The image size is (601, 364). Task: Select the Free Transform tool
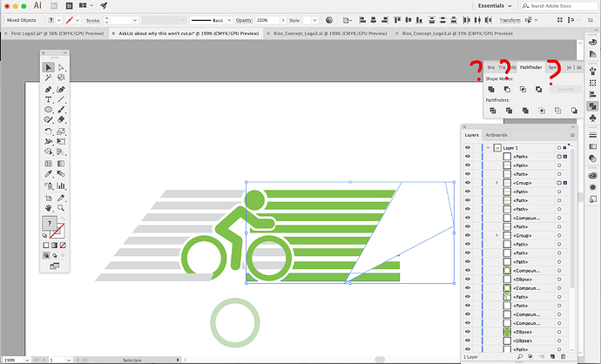tap(61, 142)
